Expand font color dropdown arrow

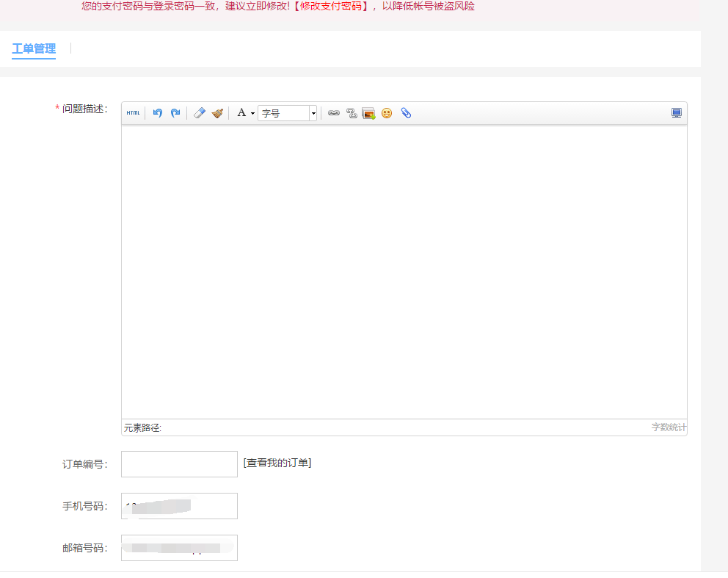point(252,114)
